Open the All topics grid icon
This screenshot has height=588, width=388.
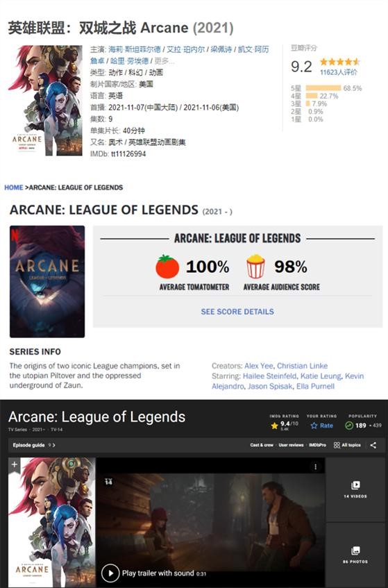[337, 445]
